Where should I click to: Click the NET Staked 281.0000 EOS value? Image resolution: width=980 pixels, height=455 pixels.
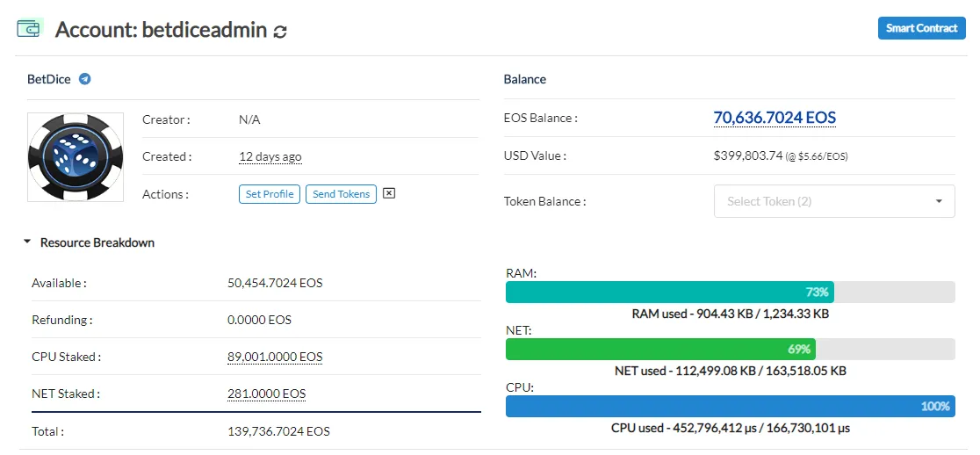tap(267, 394)
